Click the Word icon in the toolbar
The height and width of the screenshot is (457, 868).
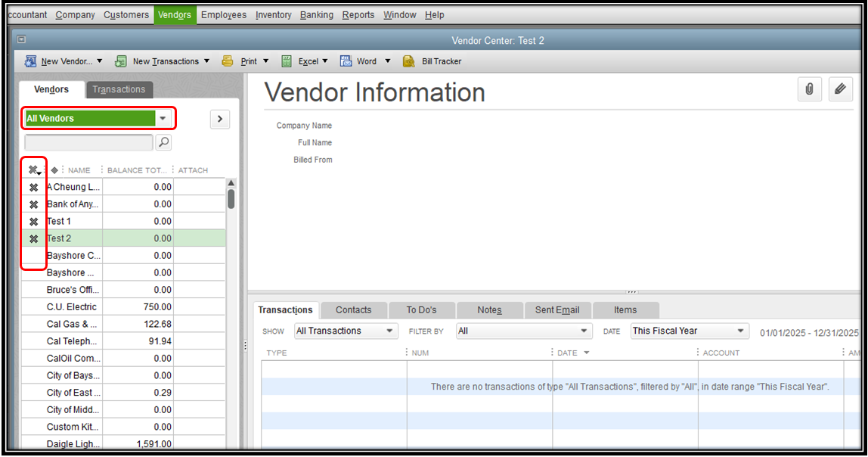pos(346,61)
